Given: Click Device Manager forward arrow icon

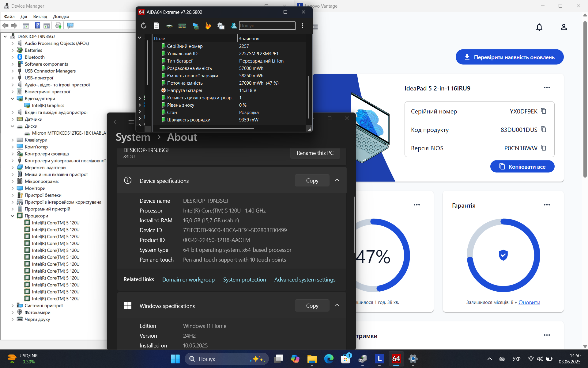Looking at the screenshot, I should [x=14, y=25].
